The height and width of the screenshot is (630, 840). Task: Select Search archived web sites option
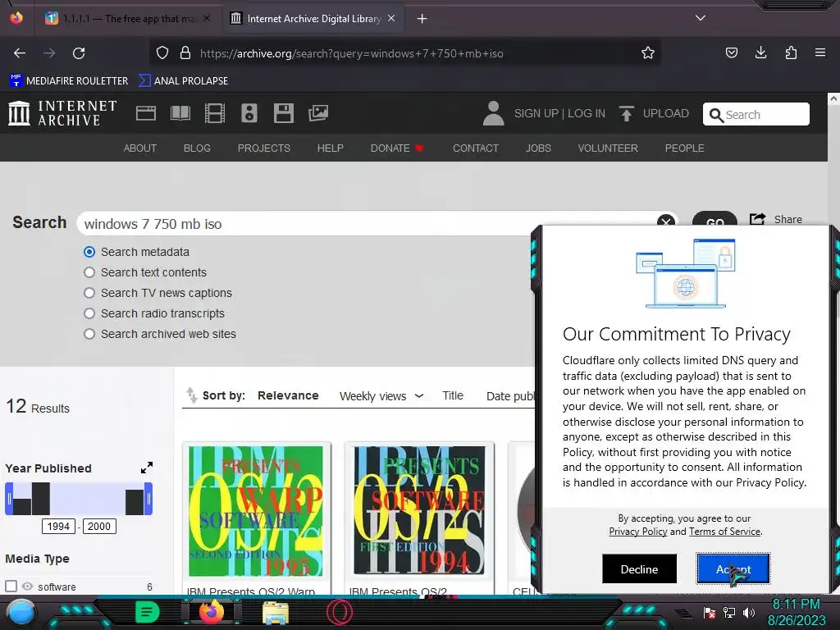[89, 334]
